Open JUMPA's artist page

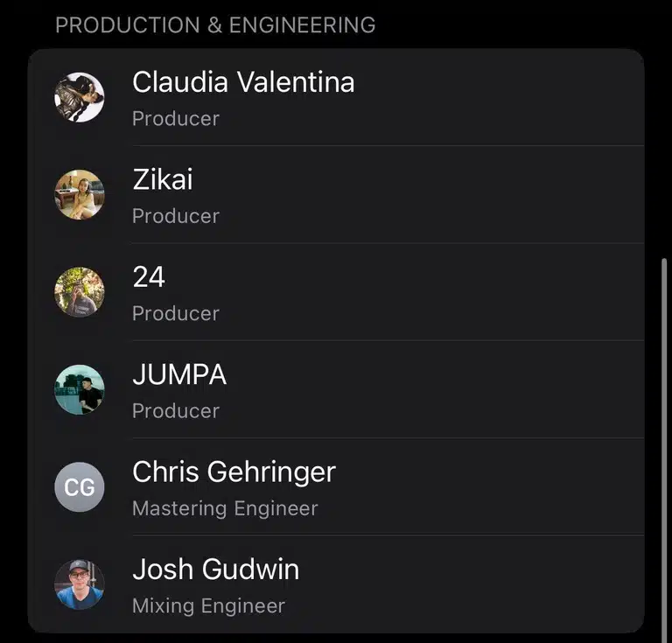click(x=336, y=389)
